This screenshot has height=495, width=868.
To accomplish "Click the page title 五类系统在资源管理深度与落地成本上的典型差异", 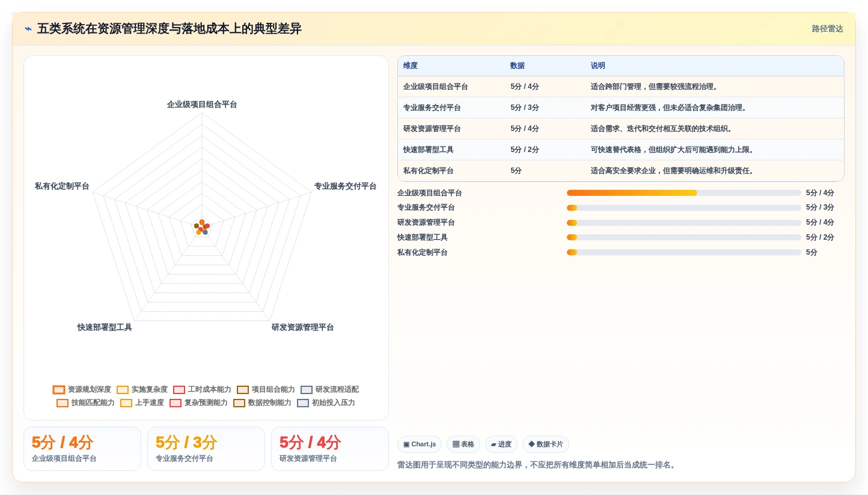I will point(170,29).
